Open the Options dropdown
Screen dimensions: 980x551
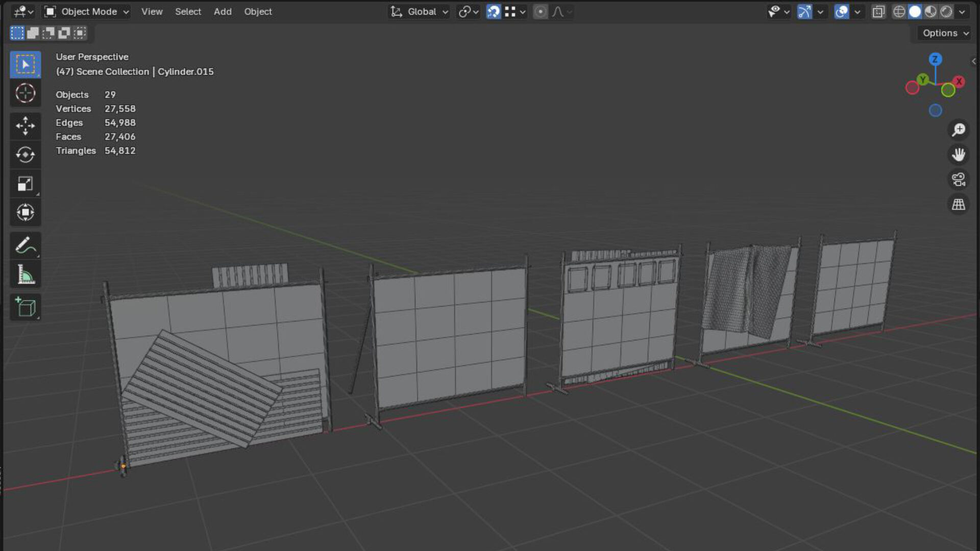click(945, 33)
